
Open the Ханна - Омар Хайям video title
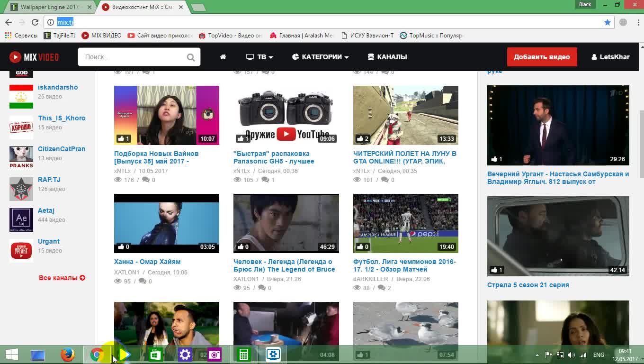[x=147, y=262]
